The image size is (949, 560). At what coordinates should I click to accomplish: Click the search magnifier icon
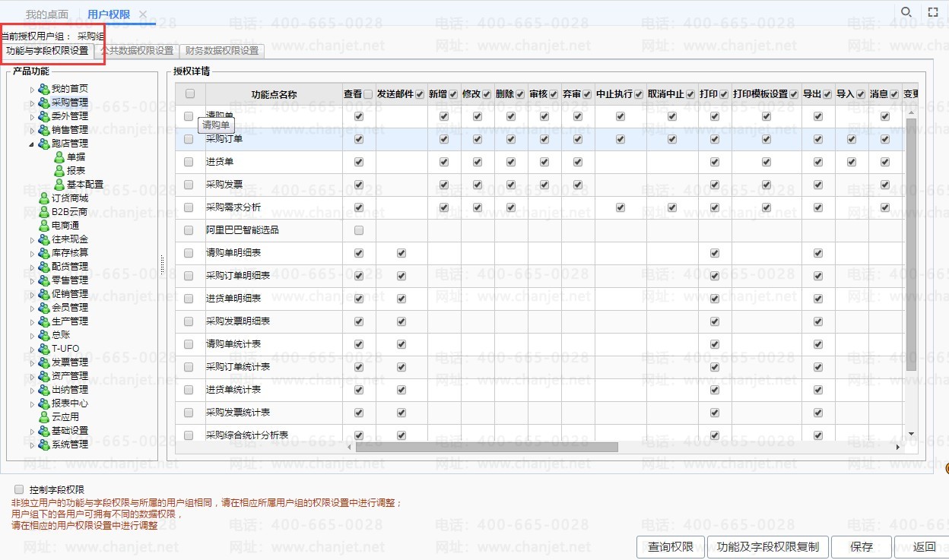tap(906, 12)
